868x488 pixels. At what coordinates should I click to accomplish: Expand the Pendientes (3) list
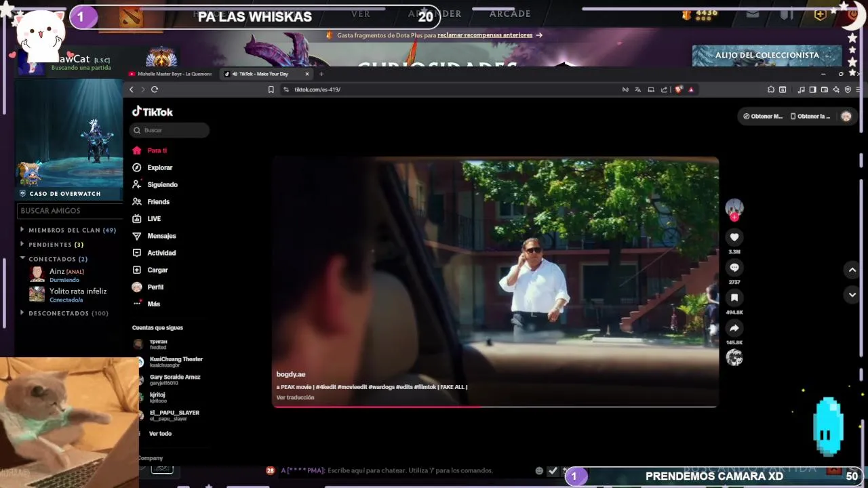click(52, 244)
